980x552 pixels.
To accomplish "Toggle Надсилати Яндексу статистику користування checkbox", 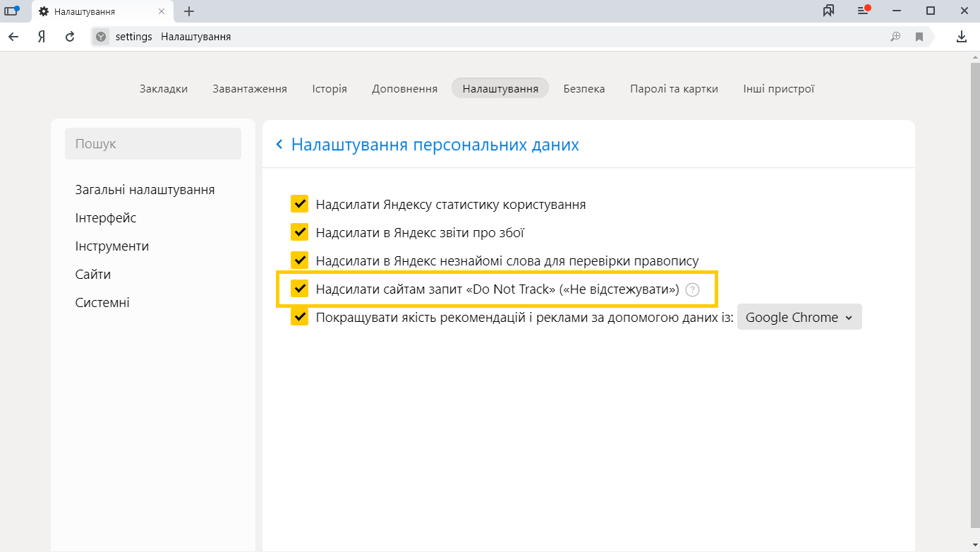I will (x=300, y=204).
